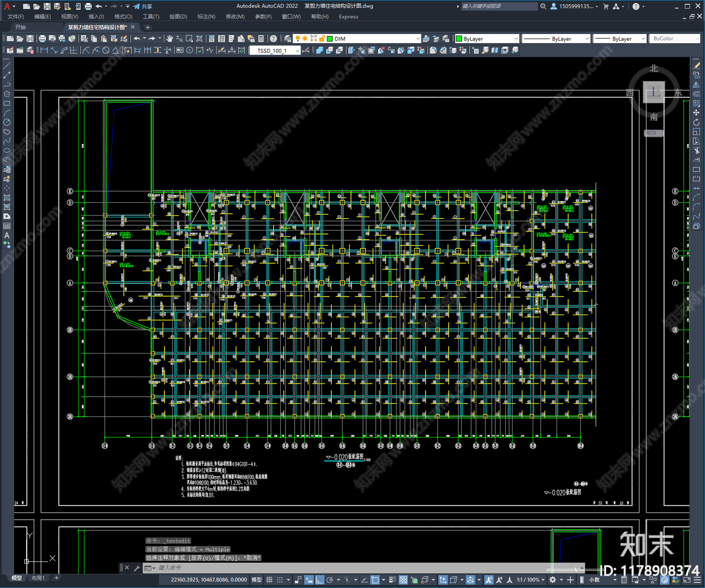
Task: Toggle lineweight display in the status bar
Action: [392, 580]
